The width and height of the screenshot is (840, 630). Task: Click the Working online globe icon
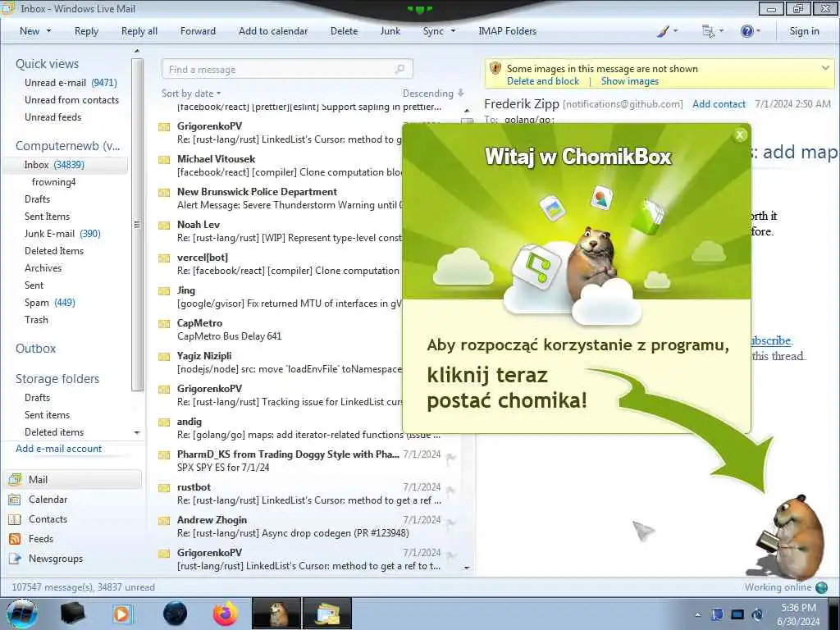pyautogui.click(x=821, y=587)
